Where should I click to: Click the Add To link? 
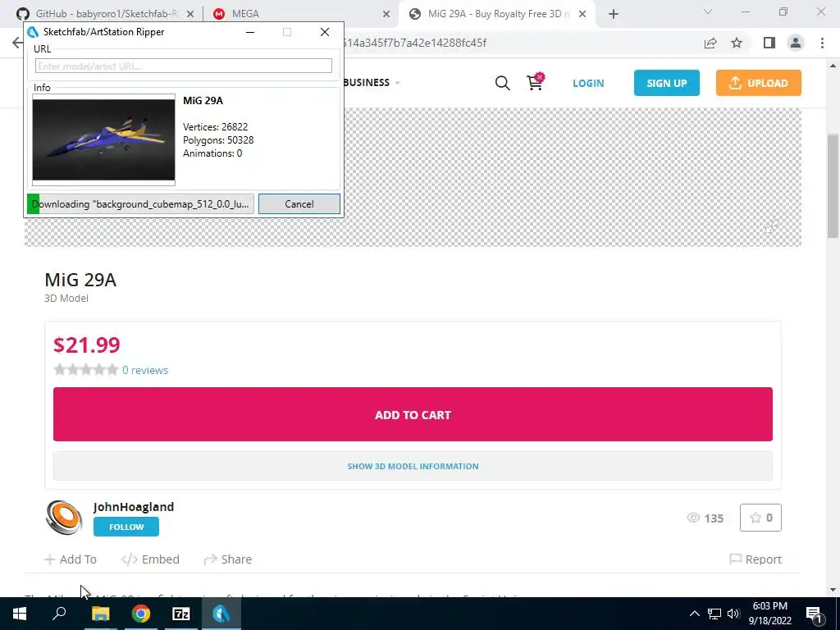[71, 559]
